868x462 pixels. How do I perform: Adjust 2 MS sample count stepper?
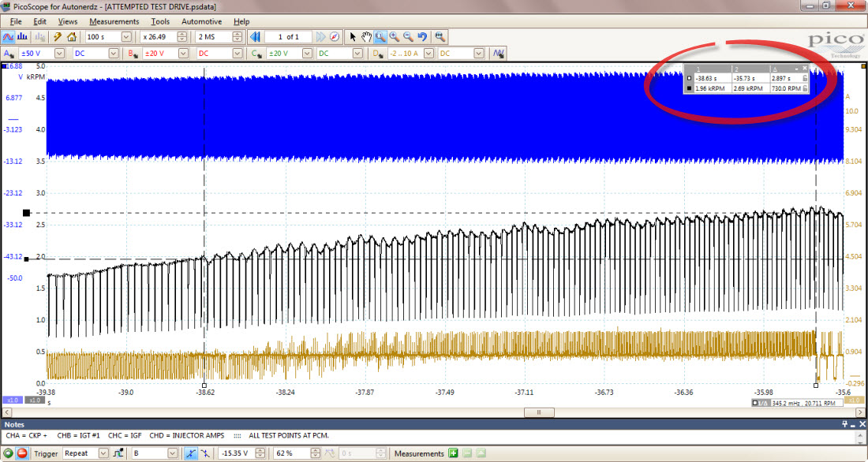[x=237, y=37]
